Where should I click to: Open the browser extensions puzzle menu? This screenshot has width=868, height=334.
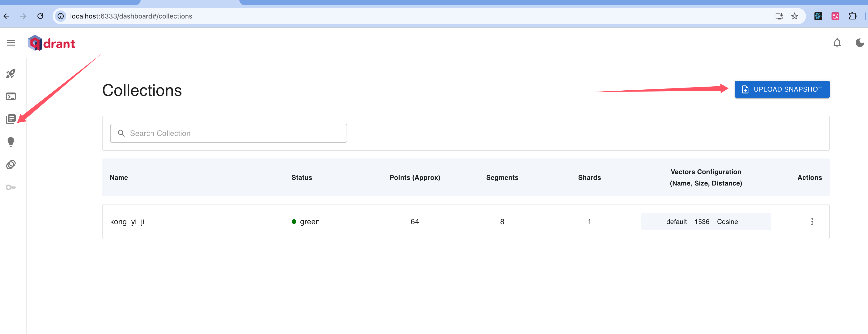[853, 16]
